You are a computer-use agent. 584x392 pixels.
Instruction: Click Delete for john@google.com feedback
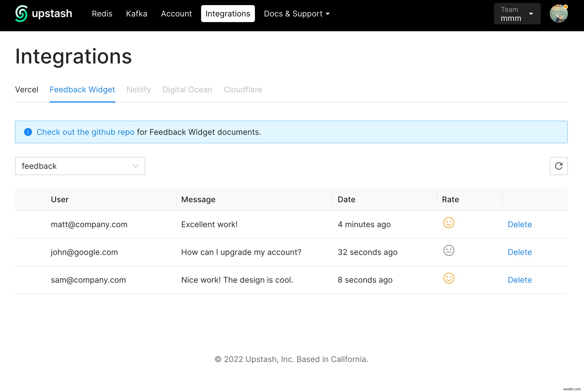[x=520, y=252]
